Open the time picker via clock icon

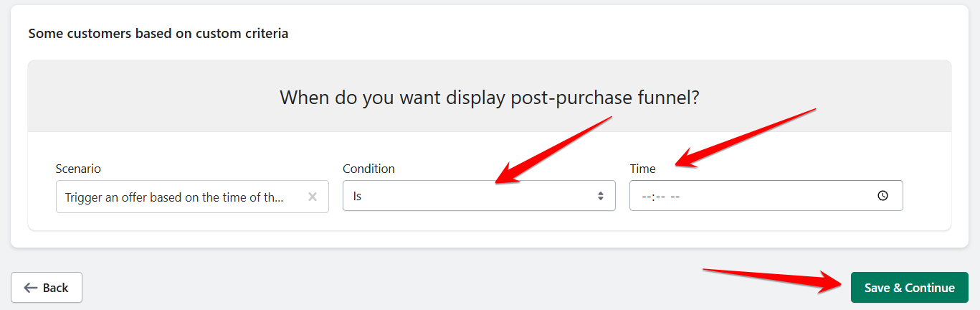(x=883, y=196)
